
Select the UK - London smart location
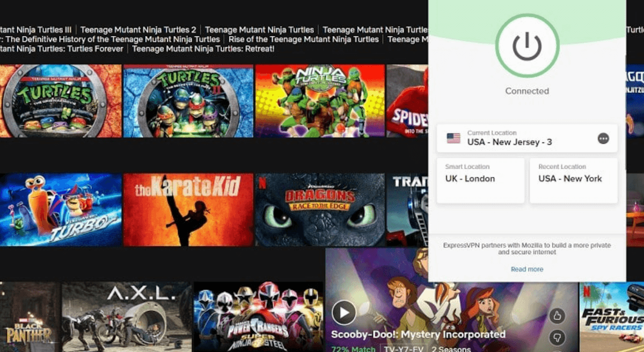(x=480, y=181)
